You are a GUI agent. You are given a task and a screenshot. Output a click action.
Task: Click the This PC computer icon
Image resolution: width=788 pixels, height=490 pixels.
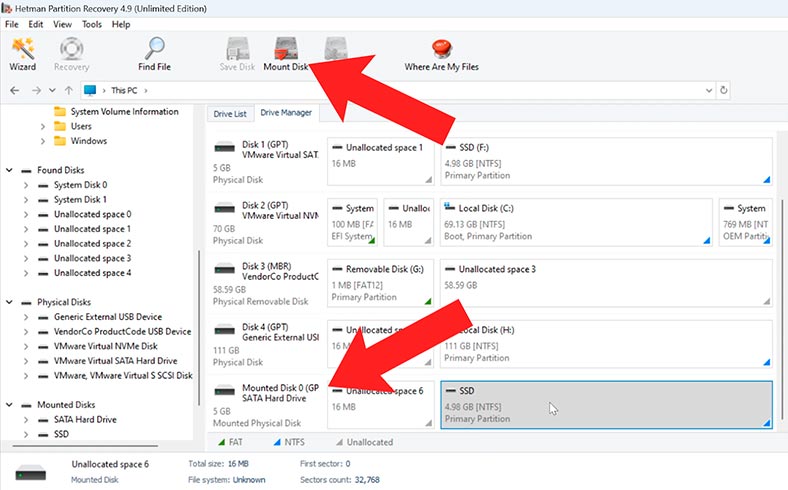point(90,90)
